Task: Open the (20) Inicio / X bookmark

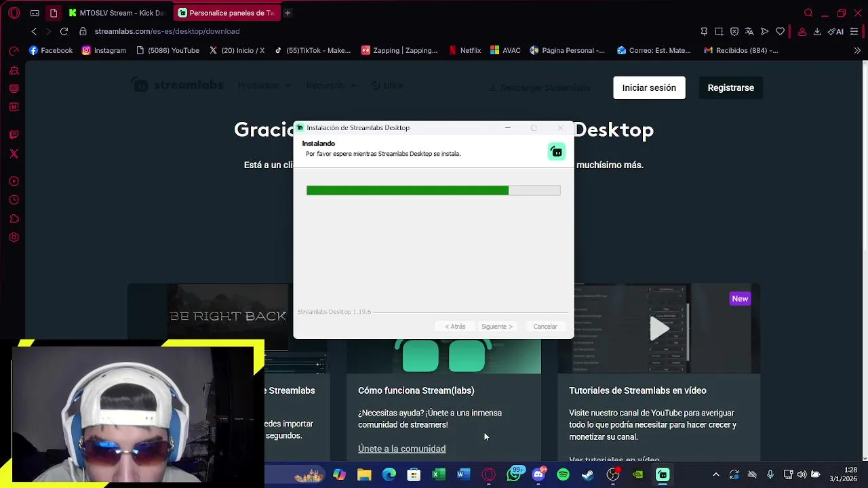Action: pyautogui.click(x=237, y=50)
